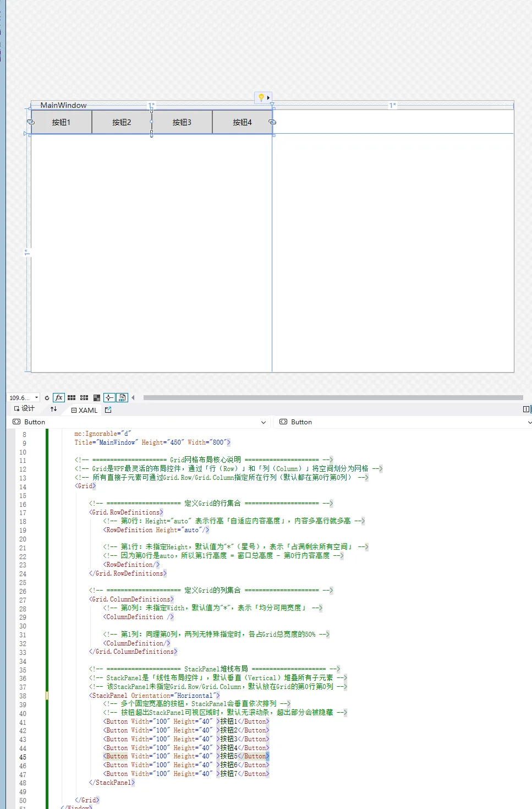The height and width of the screenshot is (809, 532).
Task: Click the MainWindow title in designer
Action: (x=63, y=105)
